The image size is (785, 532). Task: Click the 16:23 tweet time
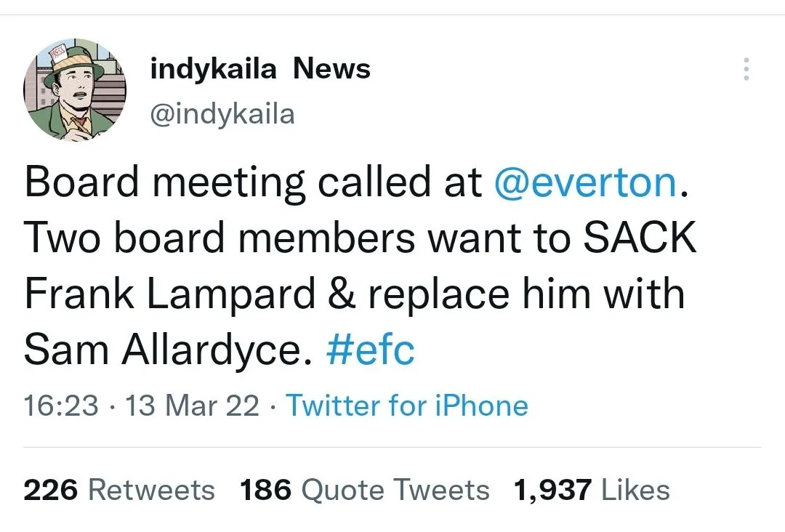[60, 406]
